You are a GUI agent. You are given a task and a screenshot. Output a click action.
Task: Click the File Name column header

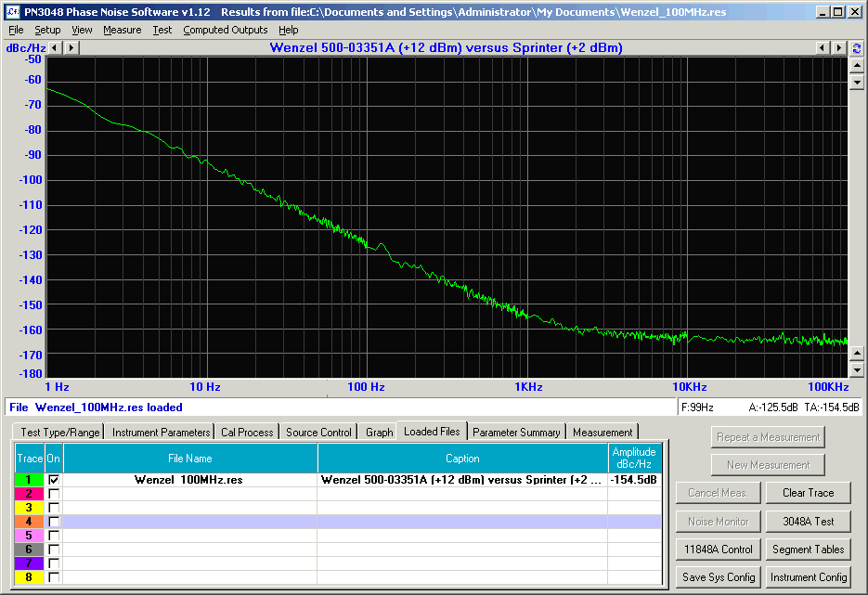pyautogui.click(x=190, y=459)
